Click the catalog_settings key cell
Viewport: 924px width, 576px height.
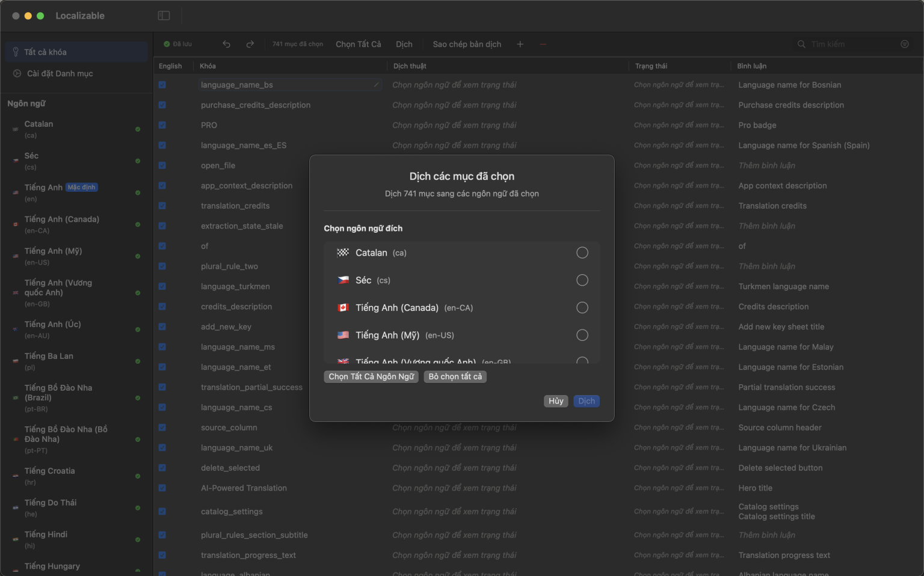[232, 512]
